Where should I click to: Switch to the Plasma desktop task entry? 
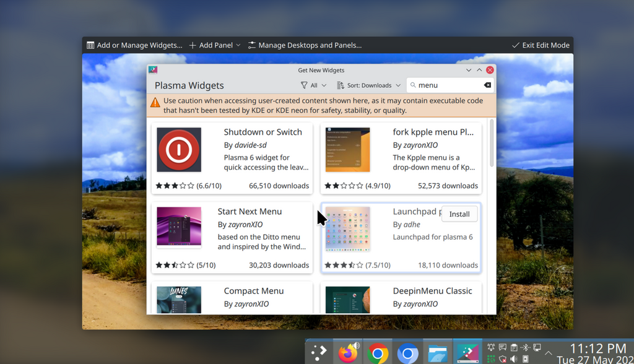pyautogui.click(x=468, y=353)
